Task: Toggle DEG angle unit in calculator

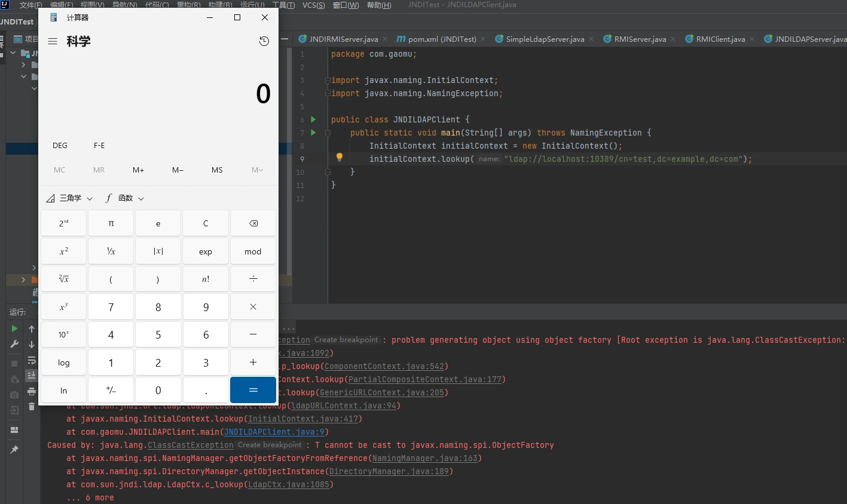Action: (60, 146)
